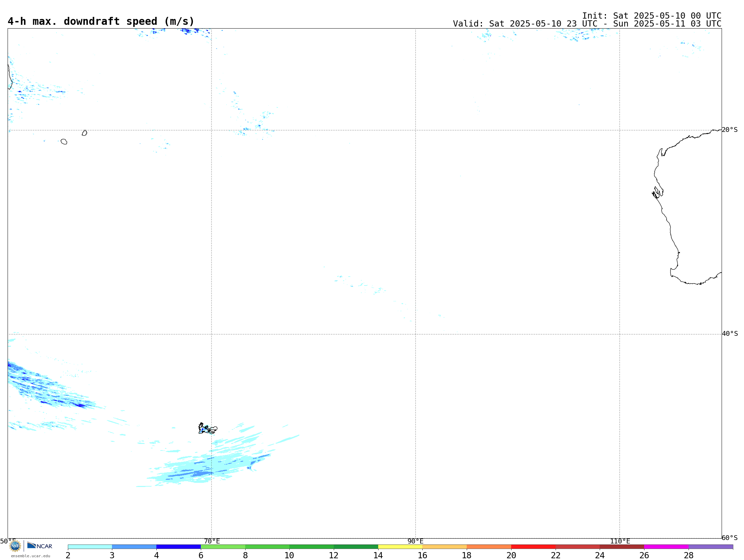Click the colorbar tick label 28
Screen dimensions: 744x560
689,555
